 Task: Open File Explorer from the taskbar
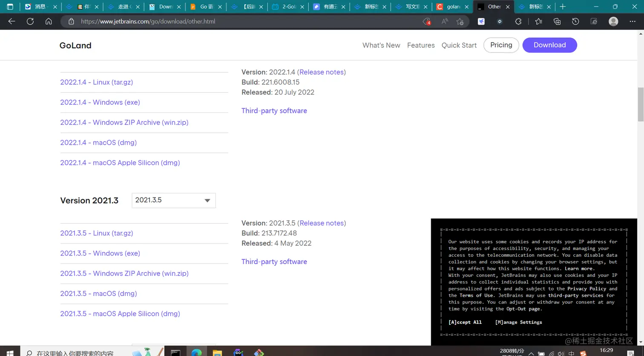coord(217,352)
